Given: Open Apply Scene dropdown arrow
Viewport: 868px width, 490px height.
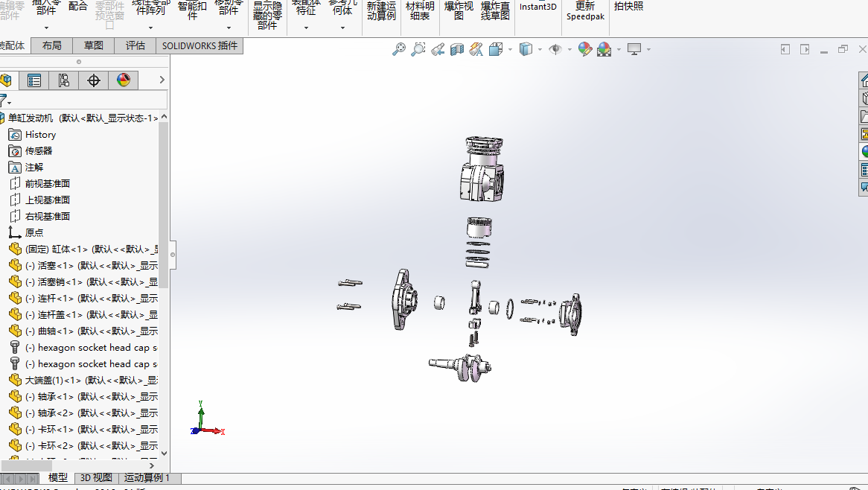Looking at the screenshot, I should 619,50.
